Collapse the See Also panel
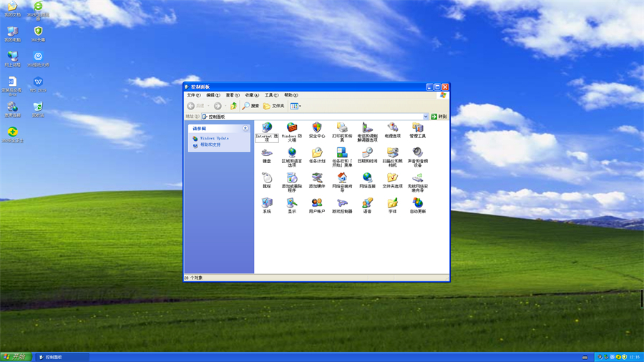This screenshot has width=644, height=362. point(245,129)
